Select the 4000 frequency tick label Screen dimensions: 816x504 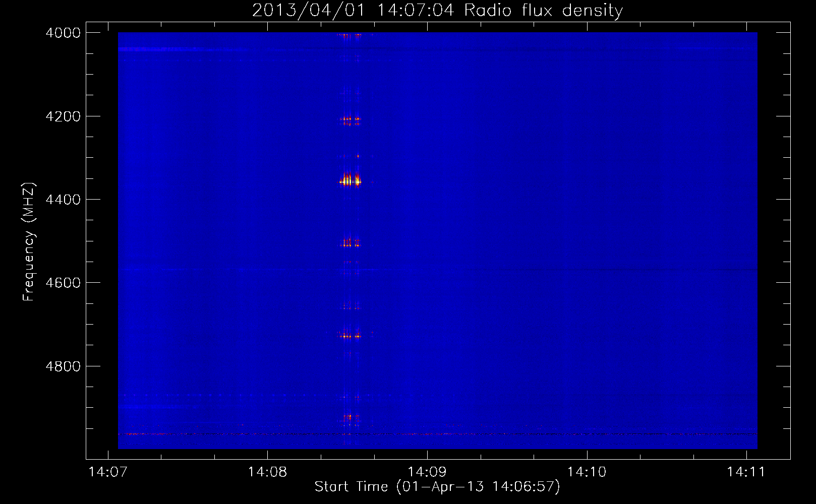pyautogui.click(x=63, y=33)
